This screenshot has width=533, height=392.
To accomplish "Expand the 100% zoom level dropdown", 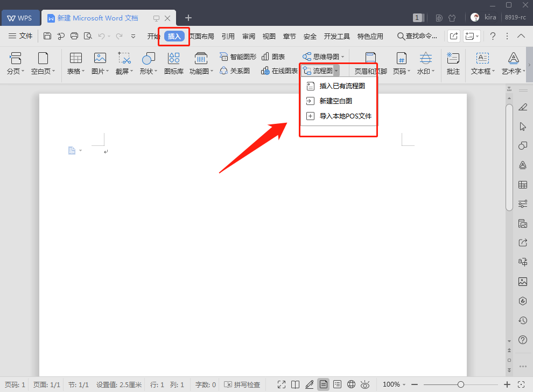I will (x=394, y=384).
